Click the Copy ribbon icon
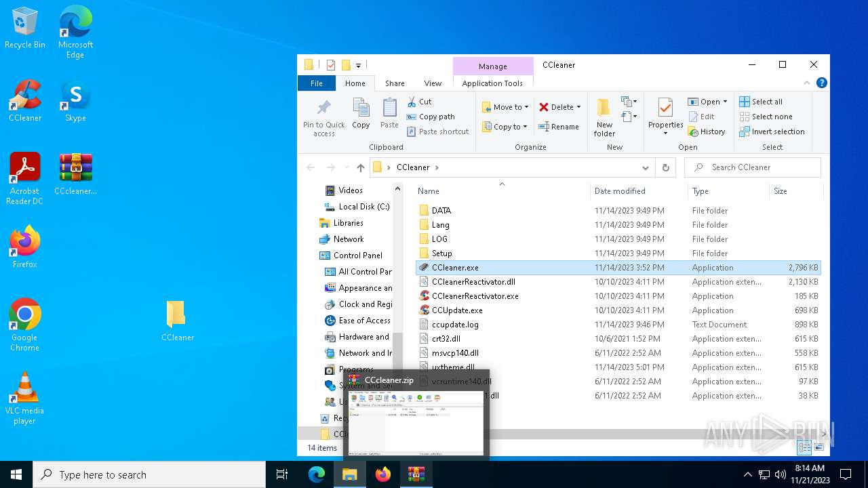The width and height of the screenshot is (868, 488). [361, 113]
